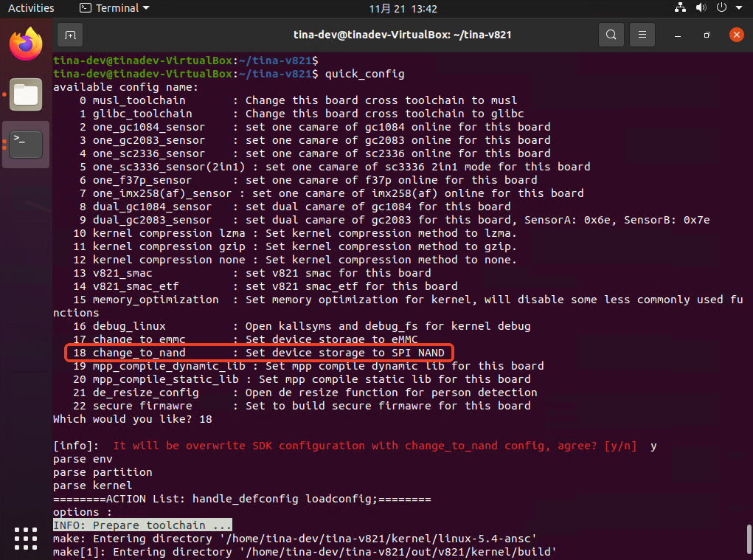Open a new terminal tab
The height and width of the screenshot is (560, 753).
[69, 35]
